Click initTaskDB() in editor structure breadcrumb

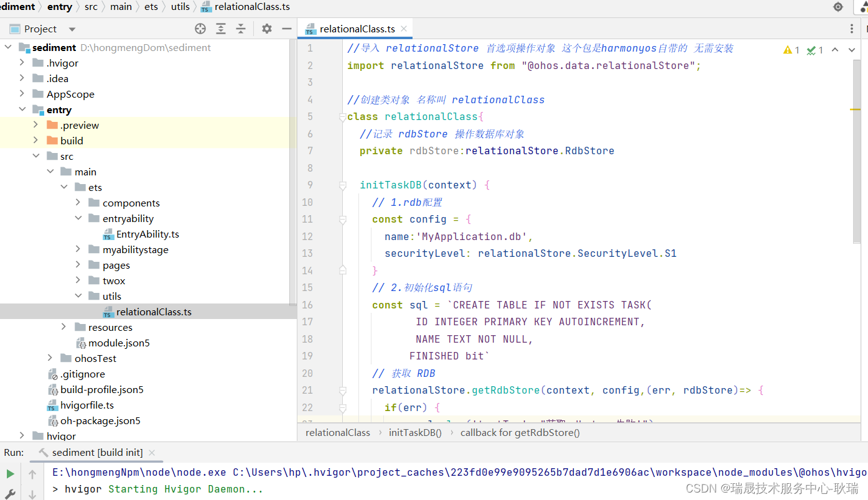click(415, 433)
